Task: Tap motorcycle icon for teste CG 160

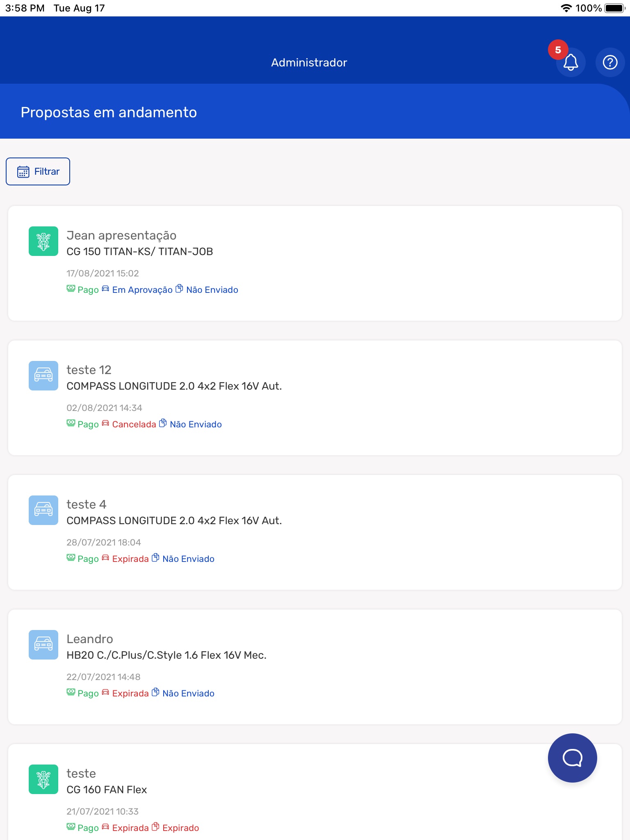Action: [x=43, y=779]
